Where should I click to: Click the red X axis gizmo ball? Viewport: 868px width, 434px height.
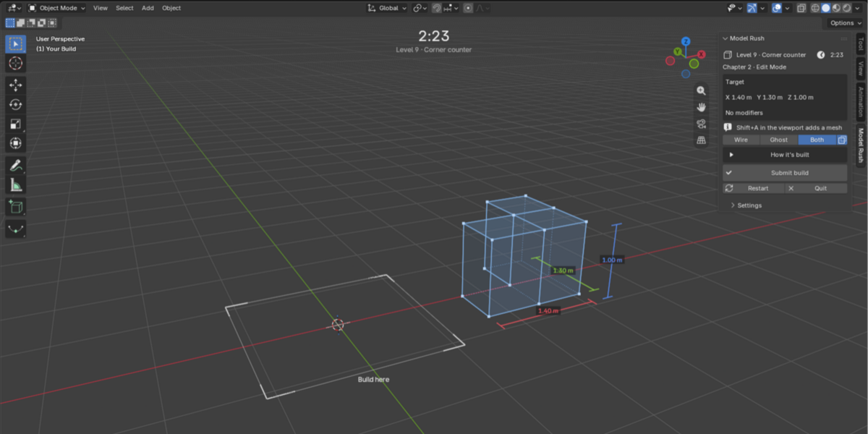pyautogui.click(x=700, y=54)
